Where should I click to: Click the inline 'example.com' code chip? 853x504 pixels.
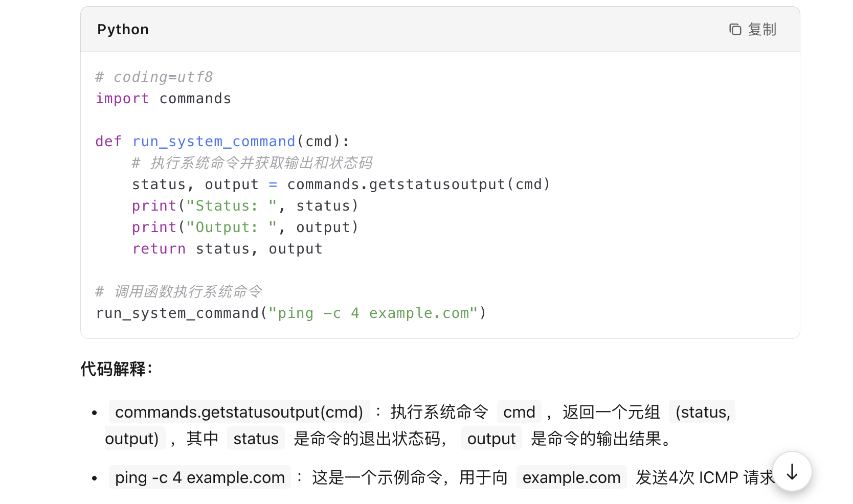pyautogui.click(x=571, y=477)
